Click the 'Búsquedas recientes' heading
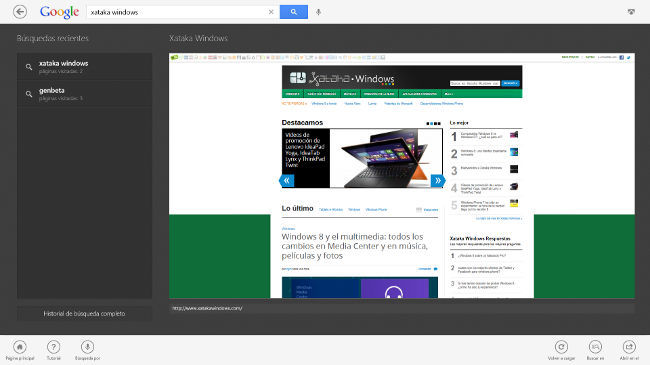The height and width of the screenshot is (365, 650). [x=53, y=38]
